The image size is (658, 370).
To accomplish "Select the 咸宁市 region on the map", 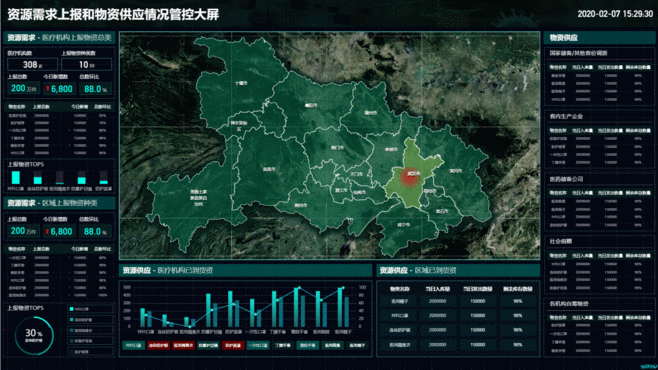I will [x=403, y=225].
